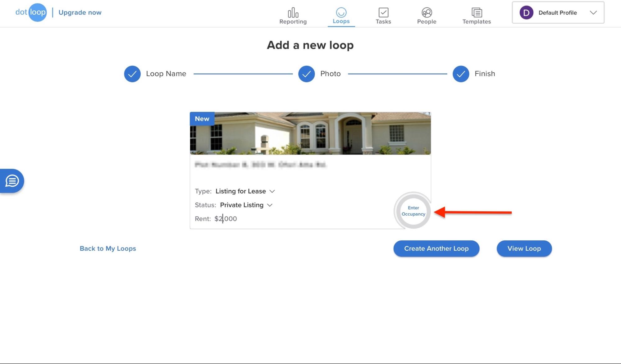Open the Reporting section icon

[x=292, y=14]
